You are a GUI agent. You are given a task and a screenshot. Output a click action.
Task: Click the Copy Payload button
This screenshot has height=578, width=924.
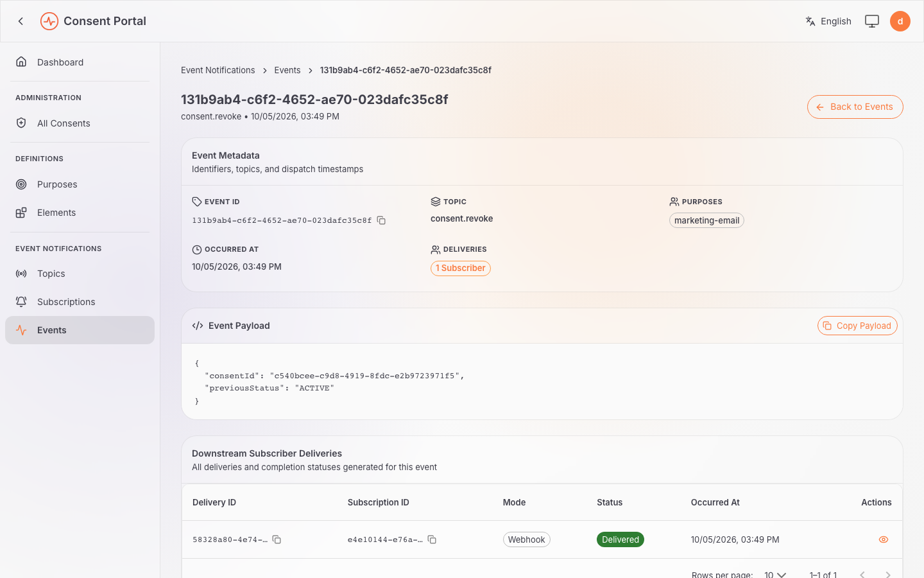(857, 326)
